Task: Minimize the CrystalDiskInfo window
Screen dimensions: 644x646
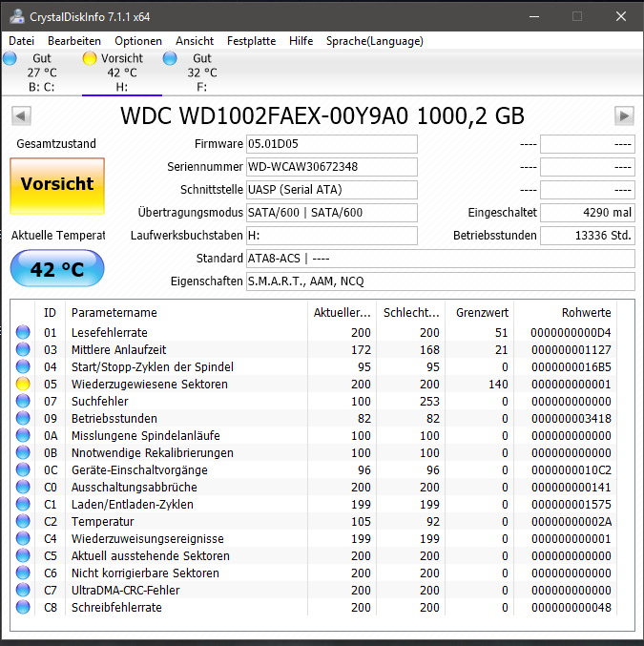Action: pos(534,16)
